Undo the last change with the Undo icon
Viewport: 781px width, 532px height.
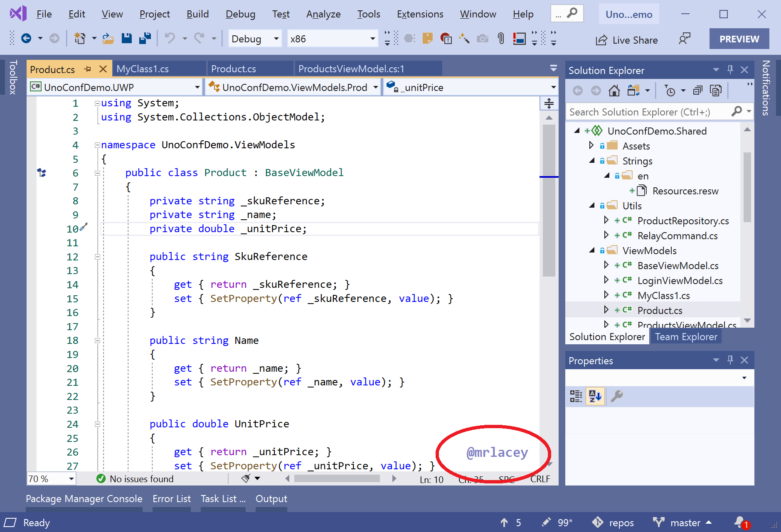pyautogui.click(x=170, y=39)
